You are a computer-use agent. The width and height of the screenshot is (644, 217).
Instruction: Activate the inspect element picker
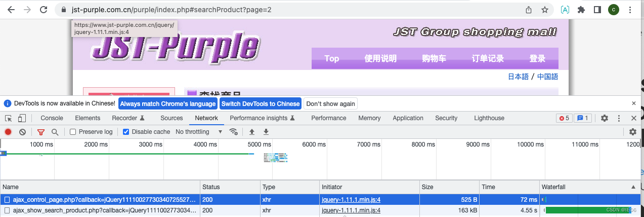tap(9, 118)
